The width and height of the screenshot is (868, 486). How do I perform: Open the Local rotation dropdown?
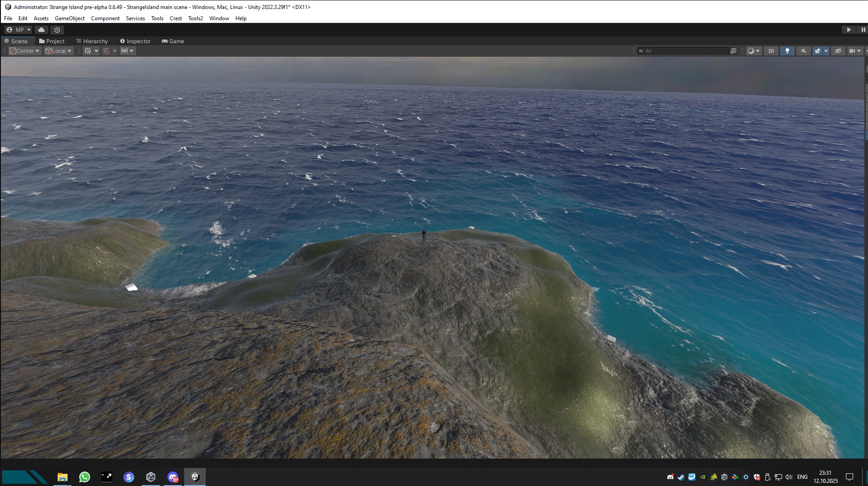coord(59,51)
